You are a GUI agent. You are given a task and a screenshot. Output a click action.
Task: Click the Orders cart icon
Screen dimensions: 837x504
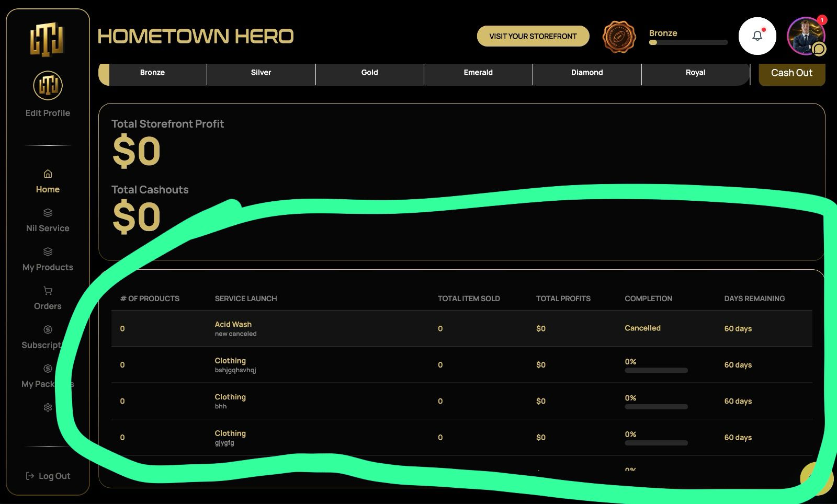tap(48, 291)
